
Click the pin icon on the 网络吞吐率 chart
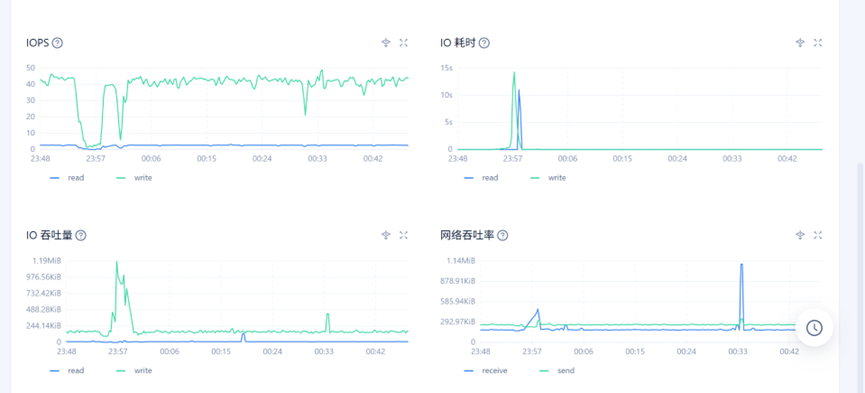point(800,235)
